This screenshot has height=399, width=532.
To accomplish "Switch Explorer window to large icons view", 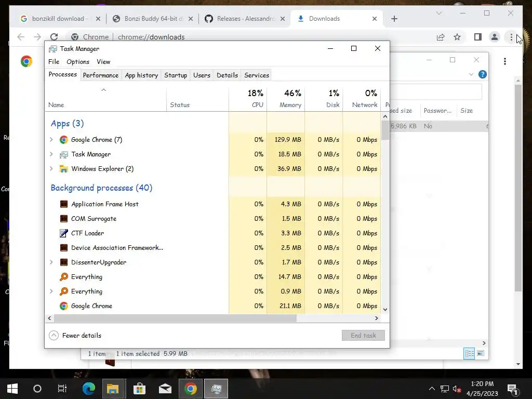I will pos(481,353).
